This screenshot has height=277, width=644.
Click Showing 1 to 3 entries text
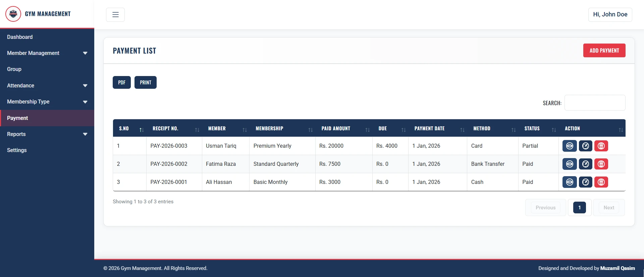coord(143,202)
